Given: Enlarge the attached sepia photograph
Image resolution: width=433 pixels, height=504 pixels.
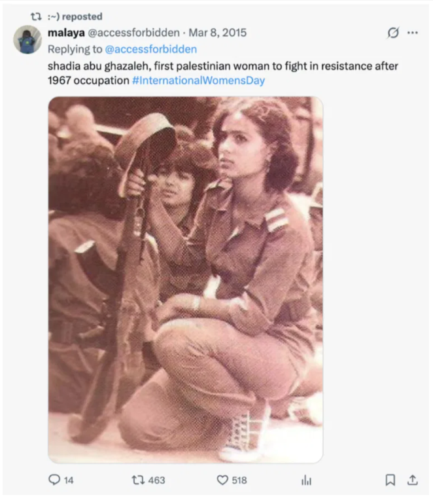Looking at the screenshot, I should point(185,279).
